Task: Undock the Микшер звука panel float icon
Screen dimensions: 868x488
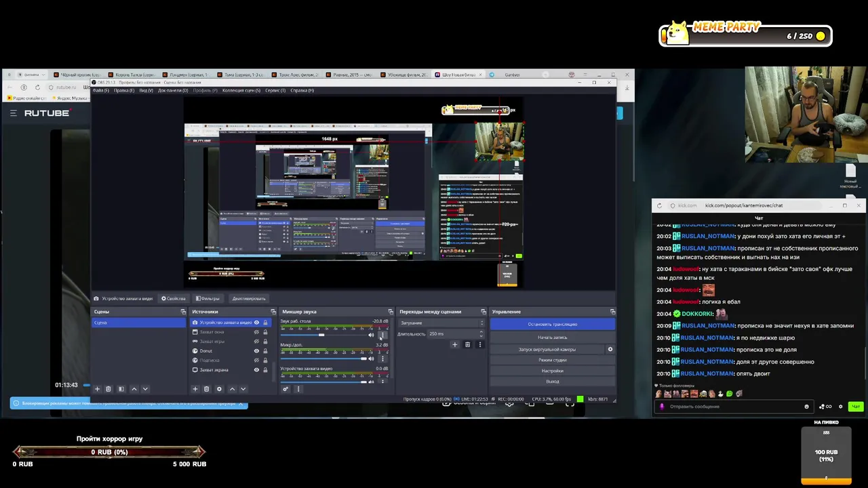Action: click(391, 312)
